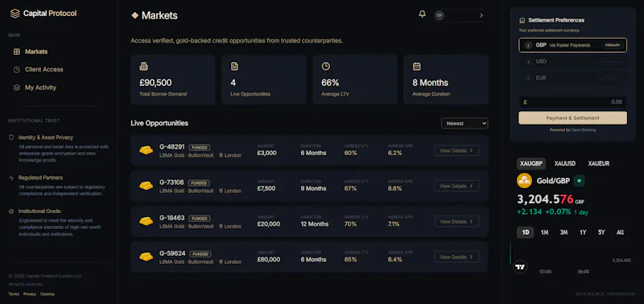
Task: Click the 3,204.576 gold price
Action: pyautogui.click(x=545, y=199)
